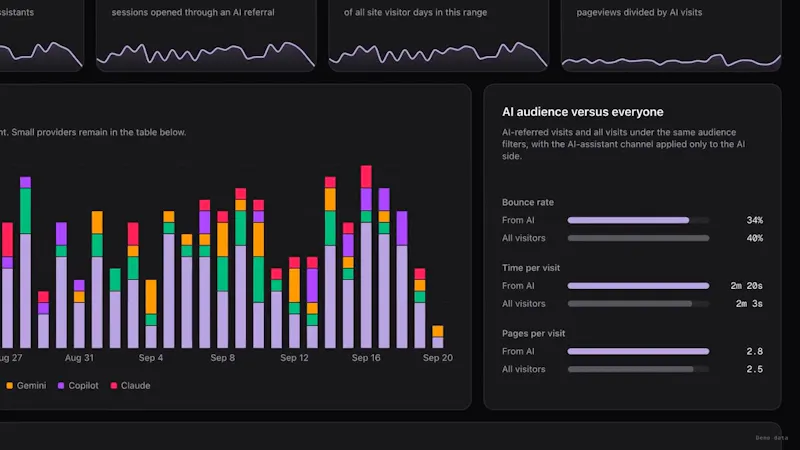The width and height of the screenshot is (800, 450).
Task: Click the '2m 3s' time value
Action: 749,304
